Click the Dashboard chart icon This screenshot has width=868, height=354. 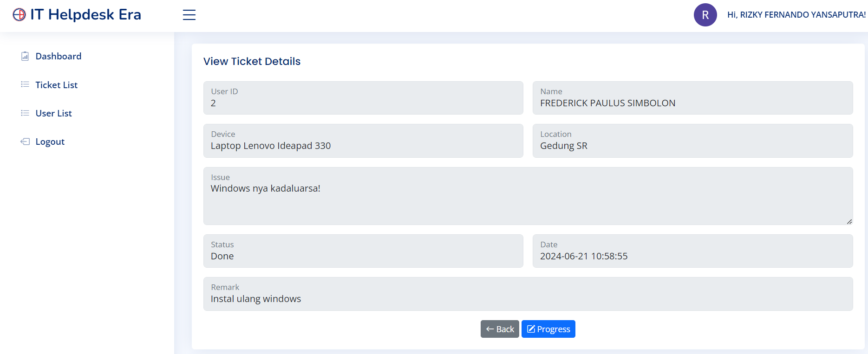tap(25, 56)
